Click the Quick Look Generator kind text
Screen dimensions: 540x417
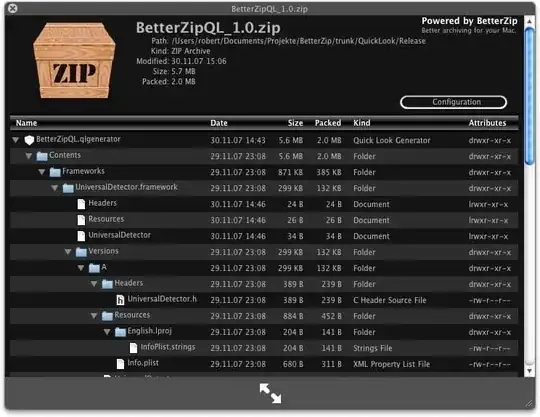[392, 140]
